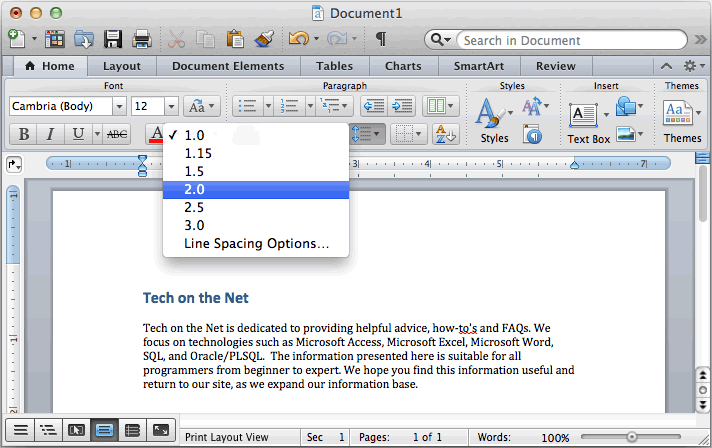Image resolution: width=712 pixels, height=448 pixels.
Task: Click the Print icon in toolbar
Action: pyautogui.click(x=142, y=39)
